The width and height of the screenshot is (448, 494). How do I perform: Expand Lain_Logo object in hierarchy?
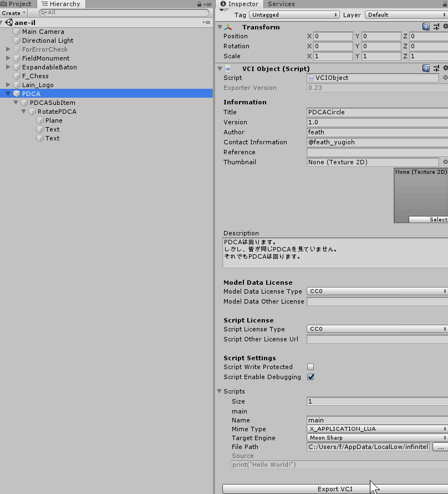[8, 84]
